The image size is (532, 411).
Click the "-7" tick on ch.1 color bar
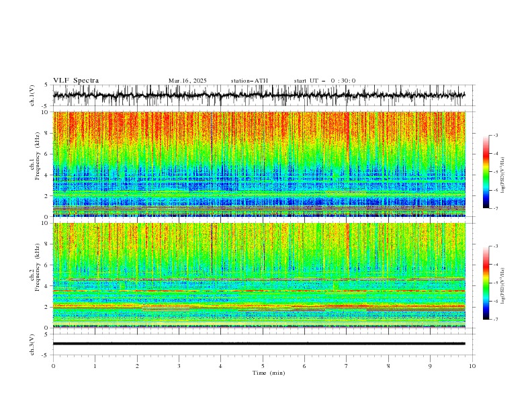[x=496, y=208]
